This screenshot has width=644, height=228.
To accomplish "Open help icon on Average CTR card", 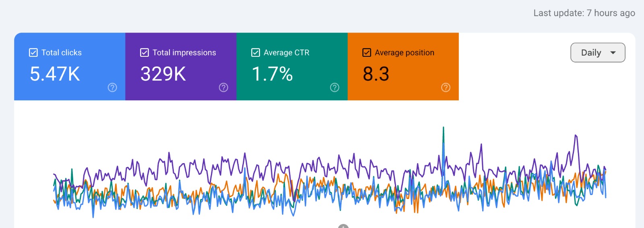I will (334, 87).
